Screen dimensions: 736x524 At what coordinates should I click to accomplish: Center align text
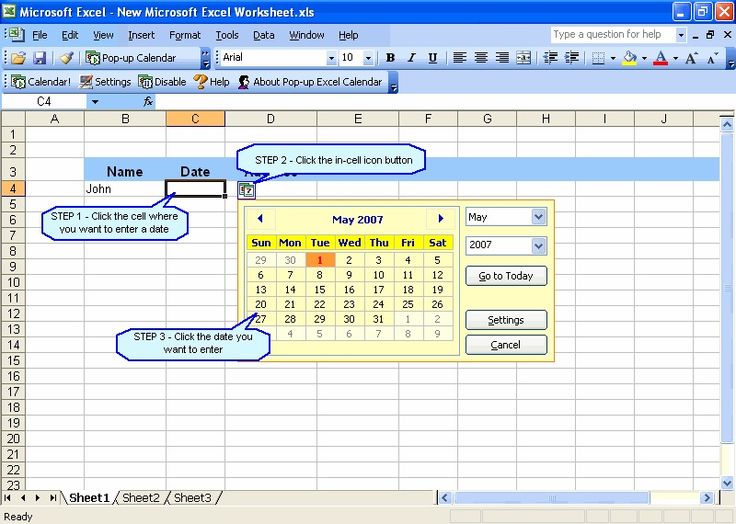481,58
